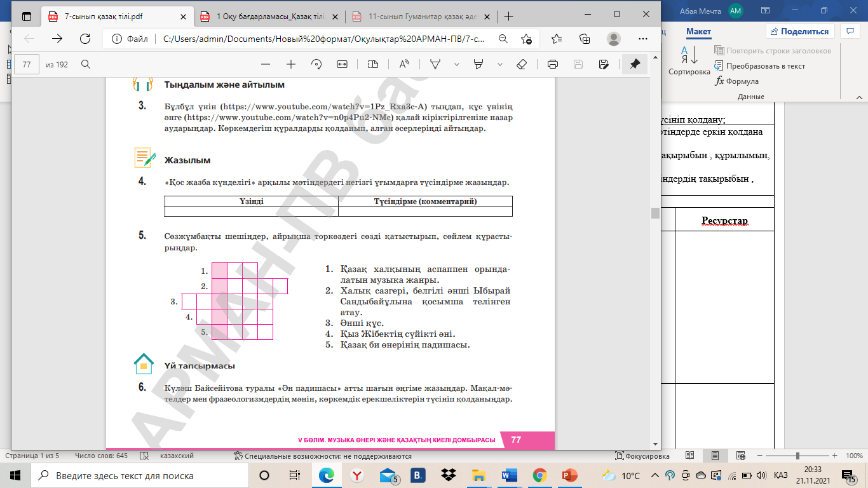Viewport: 868px width, 488px height.
Task: Open the second YouTube link n0p4Pu2-NMc
Action: 290,118
